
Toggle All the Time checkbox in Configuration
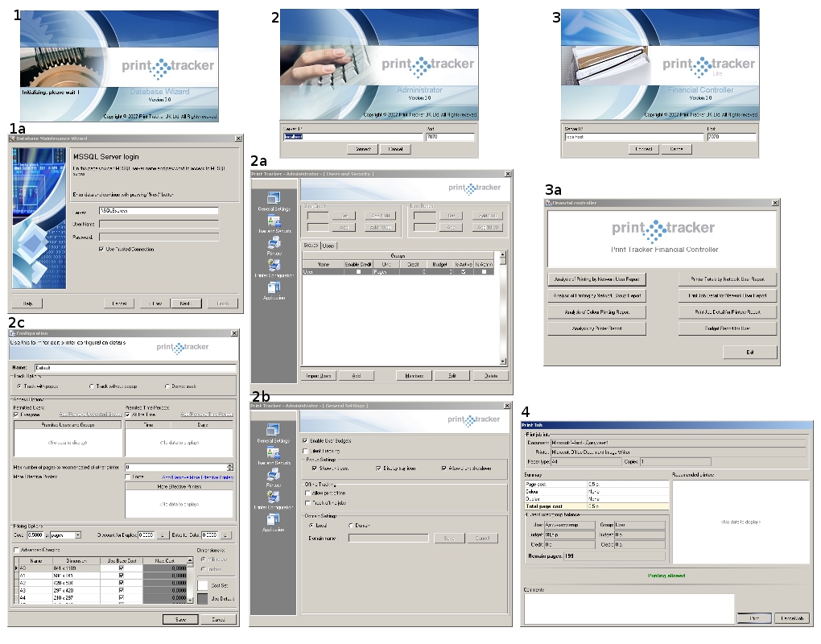coord(128,415)
